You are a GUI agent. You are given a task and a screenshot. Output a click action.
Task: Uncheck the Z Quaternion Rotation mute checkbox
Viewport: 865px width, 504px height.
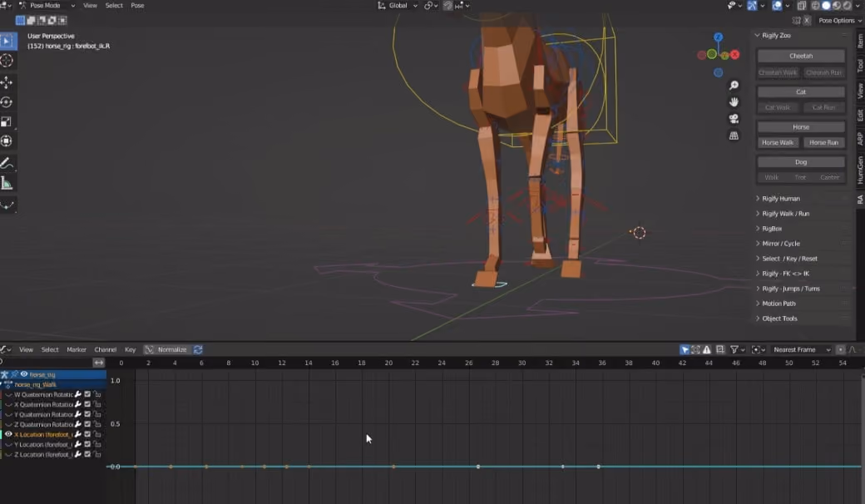tap(87, 424)
